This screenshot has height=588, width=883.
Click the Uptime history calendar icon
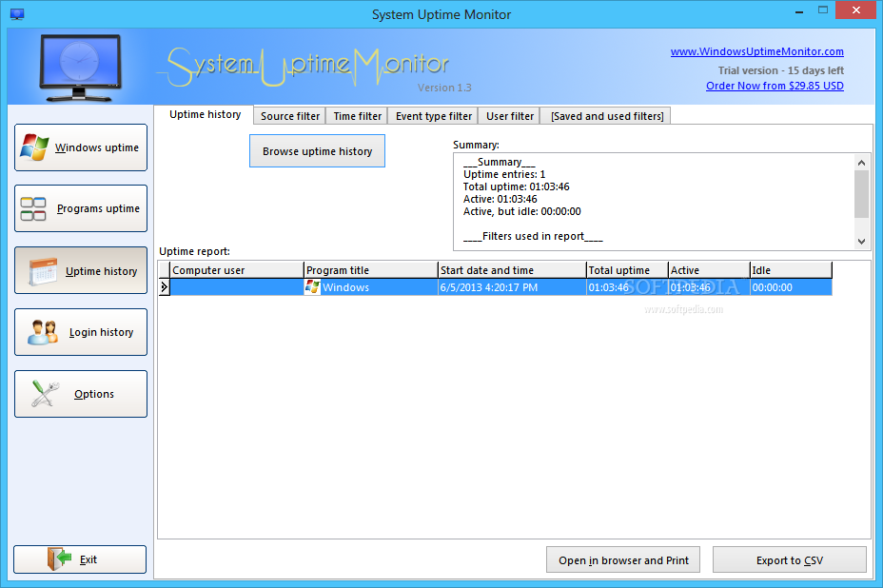tap(43, 271)
